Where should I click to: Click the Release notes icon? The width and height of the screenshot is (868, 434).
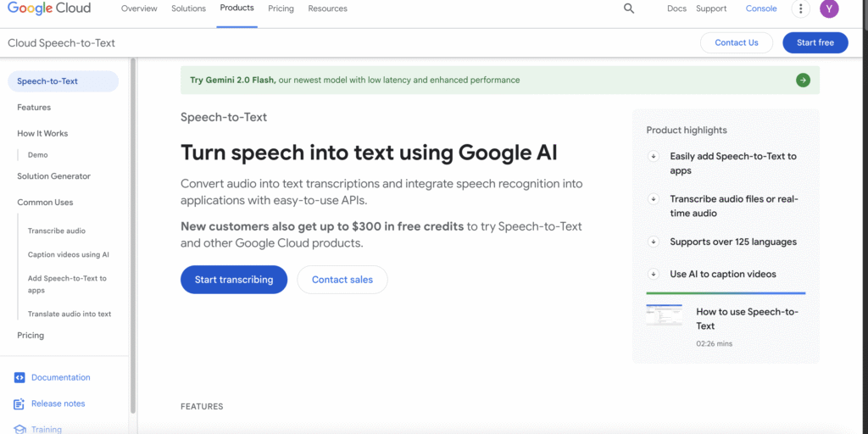click(x=19, y=403)
